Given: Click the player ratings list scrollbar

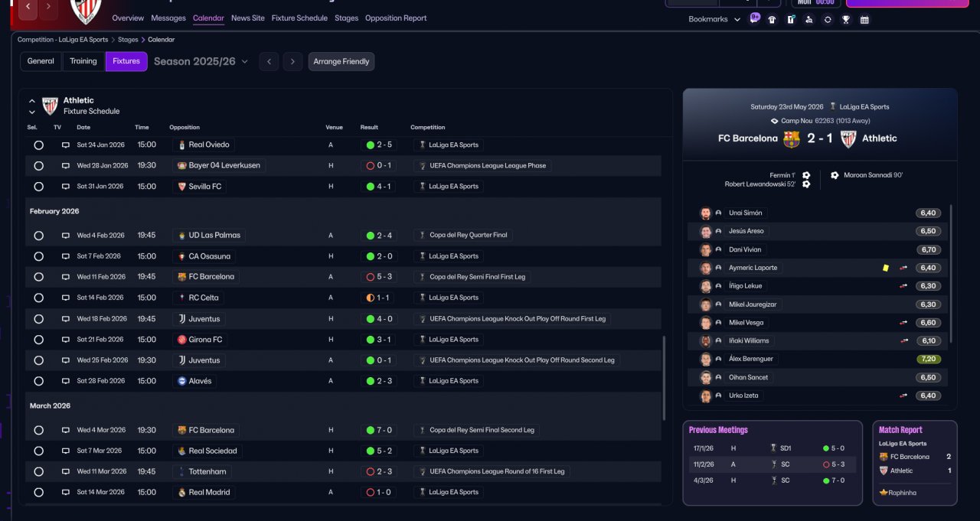Looking at the screenshot, I should 952,273.
